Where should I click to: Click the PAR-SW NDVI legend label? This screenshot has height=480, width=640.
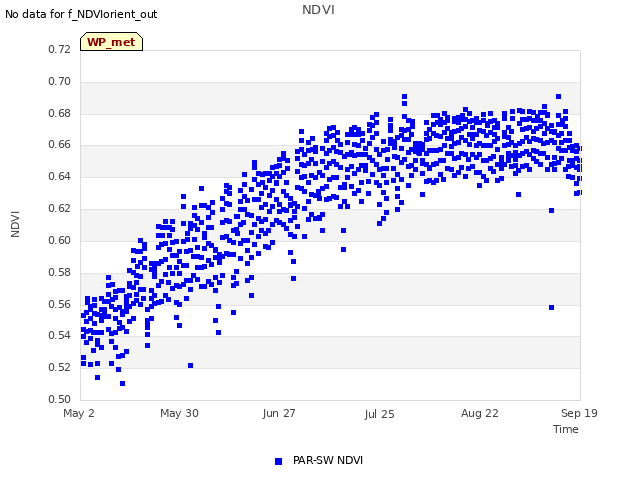point(328,460)
